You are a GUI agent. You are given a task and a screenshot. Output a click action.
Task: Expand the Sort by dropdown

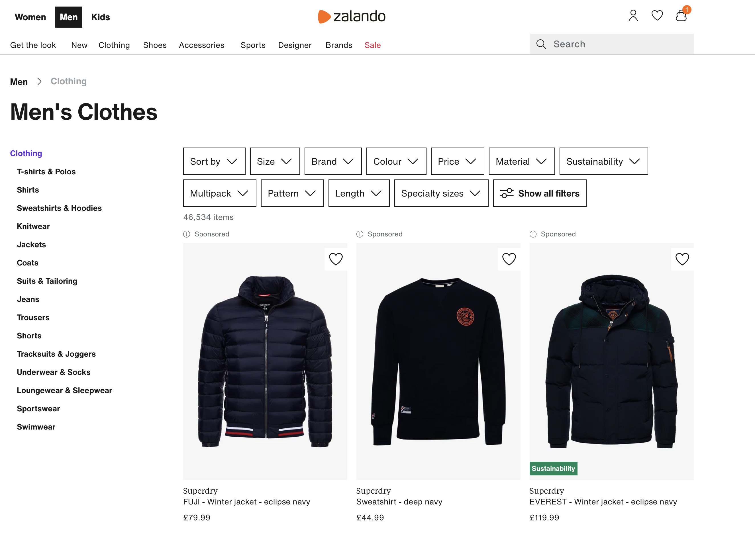click(214, 161)
